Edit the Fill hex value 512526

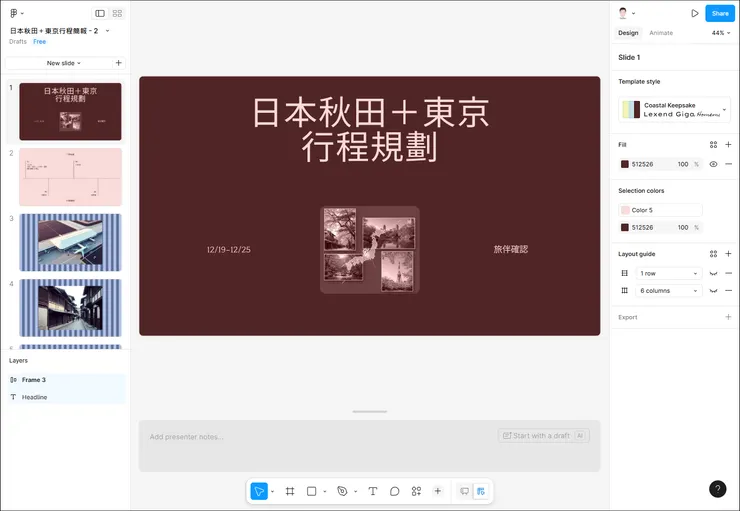click(642, 164)
